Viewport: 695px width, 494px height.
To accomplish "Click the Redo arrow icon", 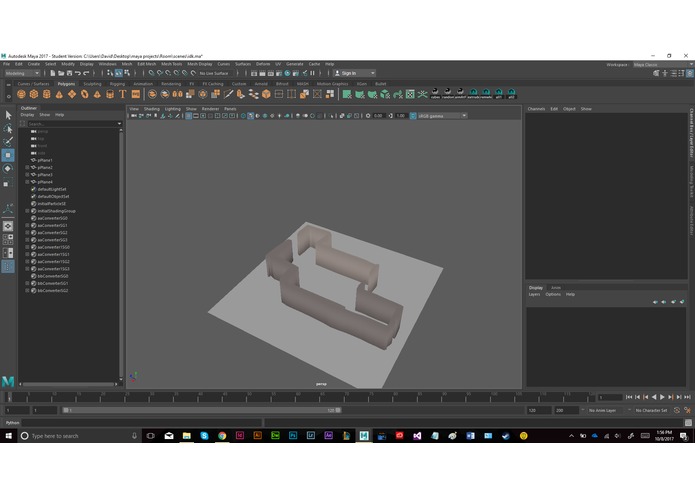I will [86, 73].
